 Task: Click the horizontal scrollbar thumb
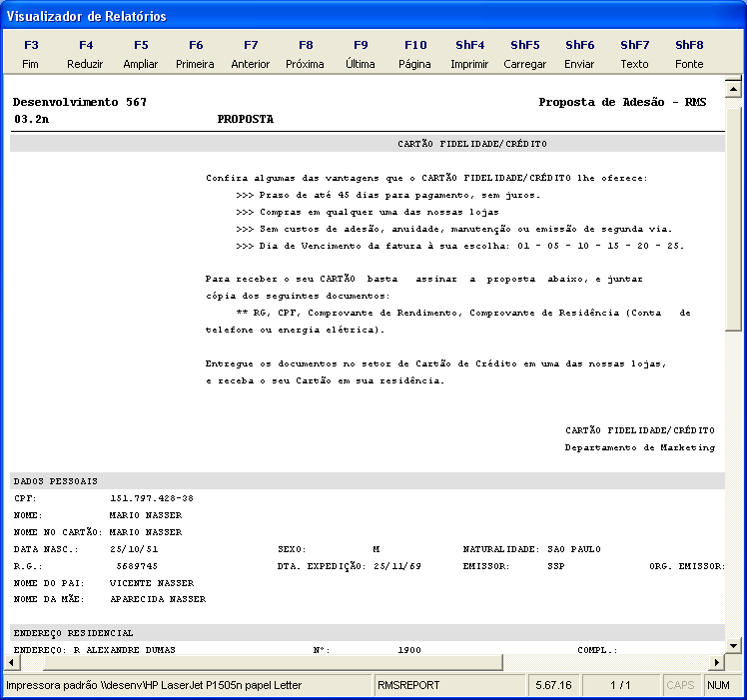273,662
